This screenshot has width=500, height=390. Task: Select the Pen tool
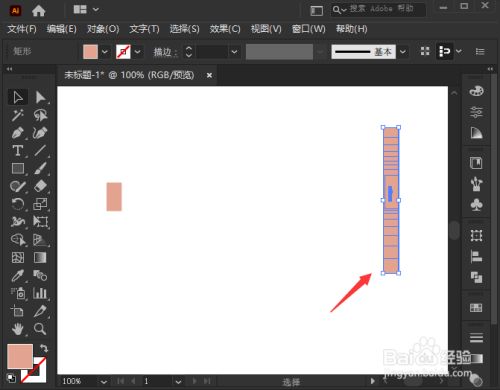17,133
